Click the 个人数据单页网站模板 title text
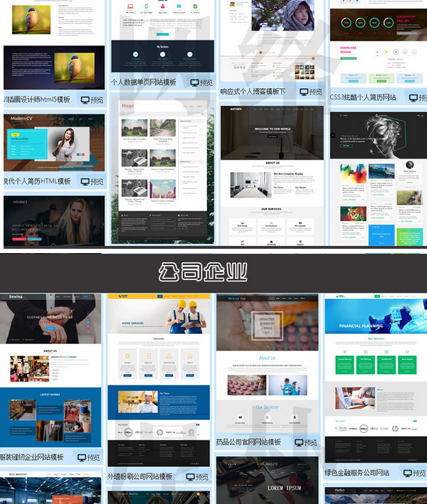 point(143,82)
